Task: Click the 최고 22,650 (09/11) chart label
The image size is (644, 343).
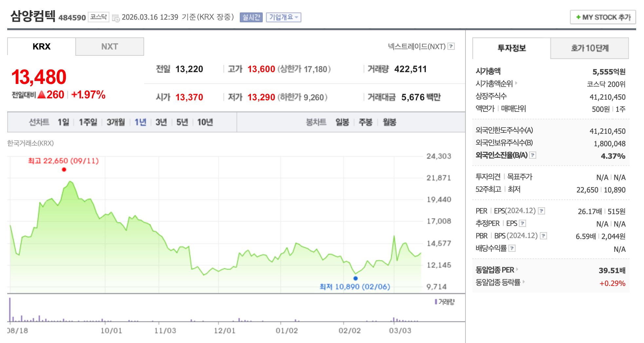Action: point(63,161)
